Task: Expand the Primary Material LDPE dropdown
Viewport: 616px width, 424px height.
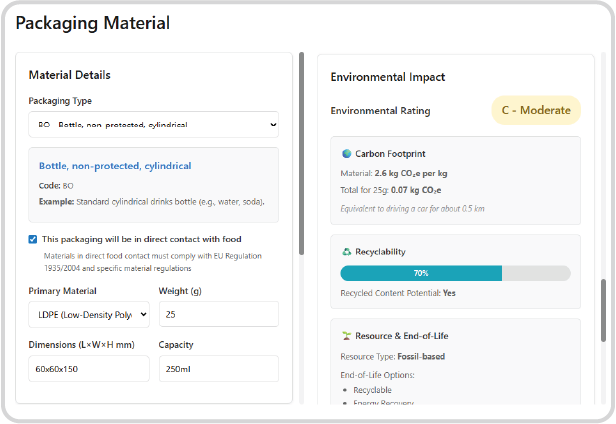Action: (89, 315)
